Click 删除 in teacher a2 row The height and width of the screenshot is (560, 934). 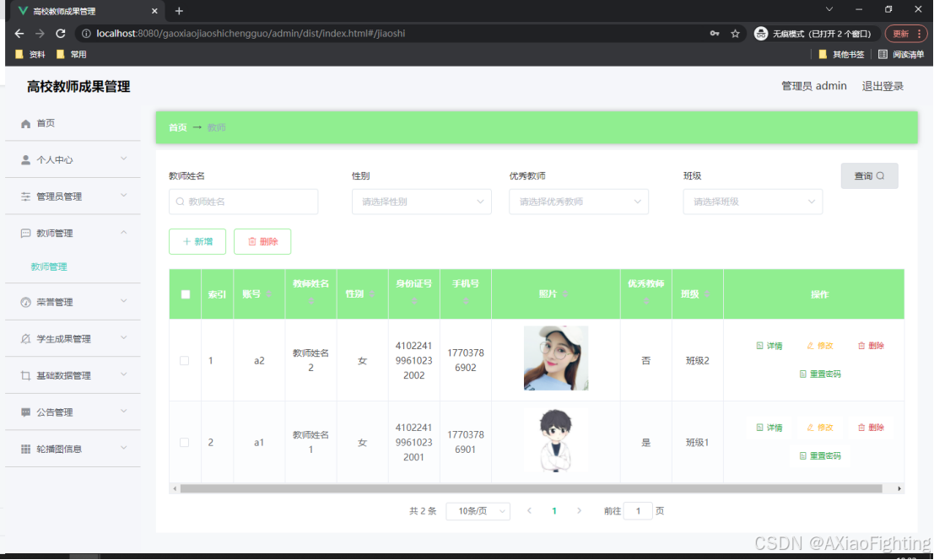871,346
